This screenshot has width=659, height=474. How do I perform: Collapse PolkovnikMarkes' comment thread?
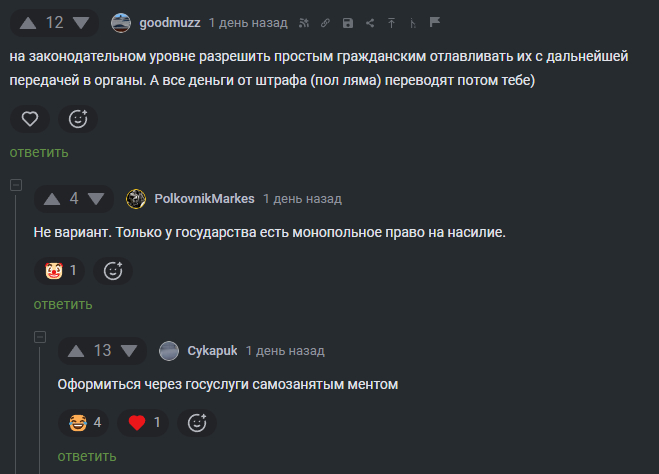coord(16,185)
